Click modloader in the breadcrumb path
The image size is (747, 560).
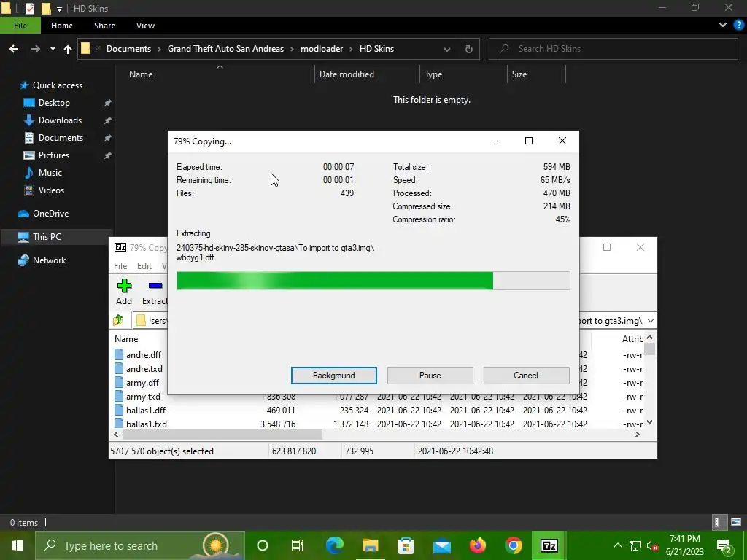pyautogui.click(x=322, y=49)
